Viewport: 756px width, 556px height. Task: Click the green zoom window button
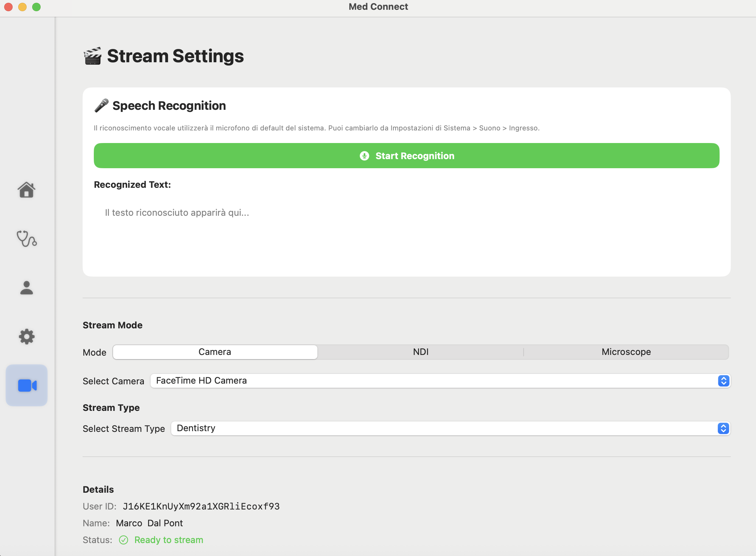[36, 7]
